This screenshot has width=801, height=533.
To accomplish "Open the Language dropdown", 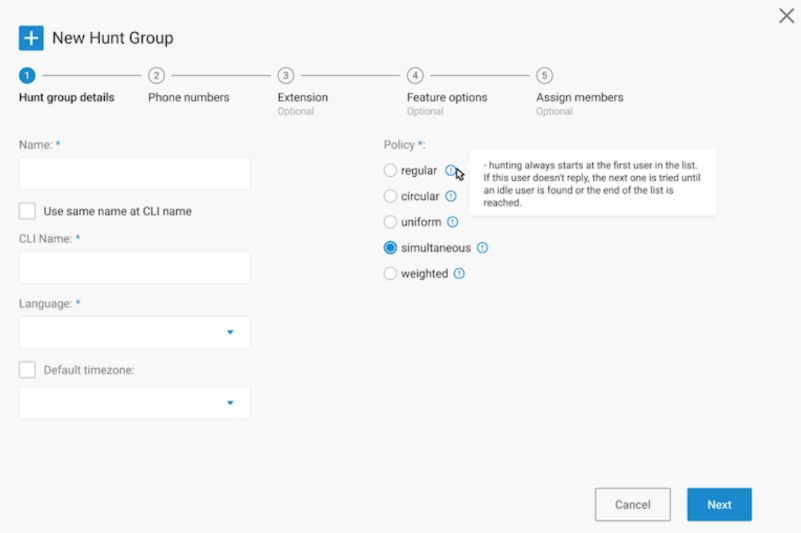I will point(135,332).
